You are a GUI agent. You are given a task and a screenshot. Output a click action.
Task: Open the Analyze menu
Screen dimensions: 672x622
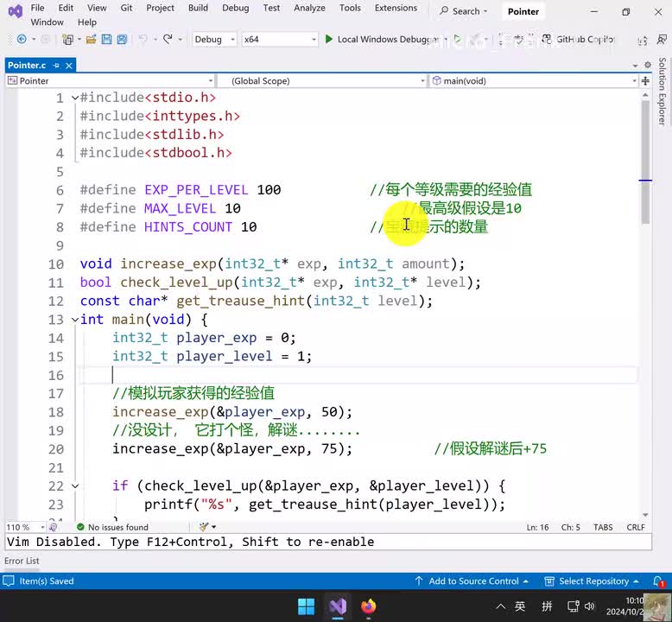309,8
